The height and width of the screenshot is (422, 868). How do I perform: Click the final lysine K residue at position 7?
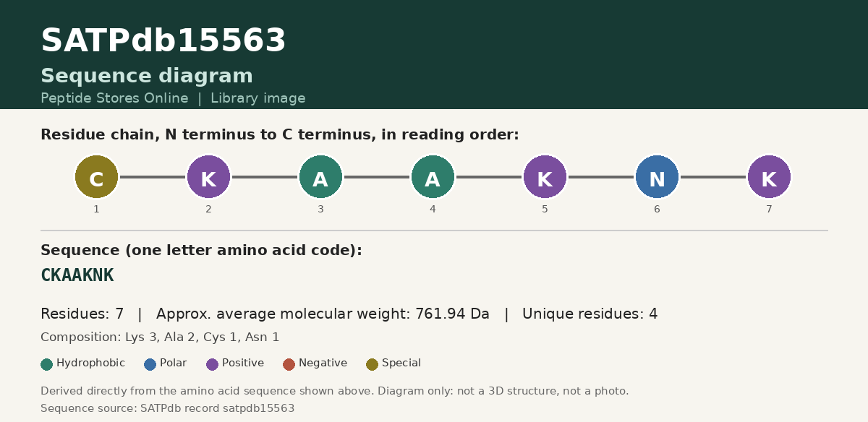point(769,176)
